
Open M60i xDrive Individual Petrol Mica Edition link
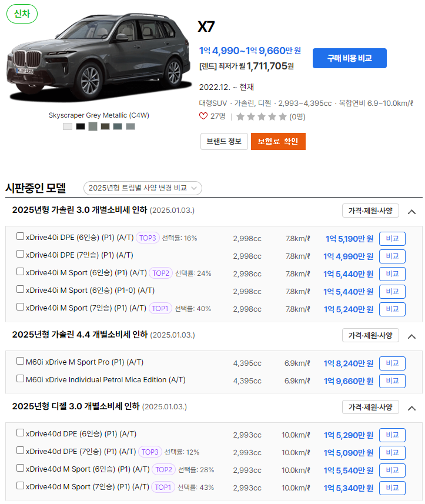(x=106, y=379)
